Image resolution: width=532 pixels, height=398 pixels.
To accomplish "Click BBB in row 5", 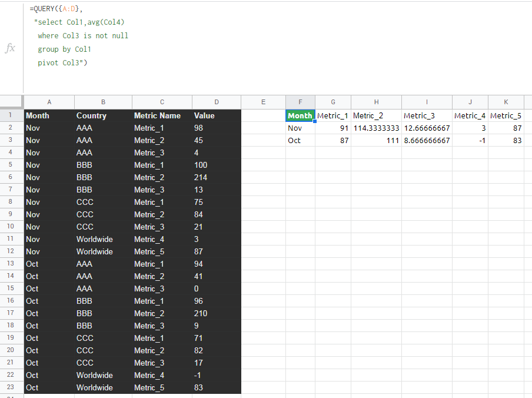I will (x=103, y=165).
